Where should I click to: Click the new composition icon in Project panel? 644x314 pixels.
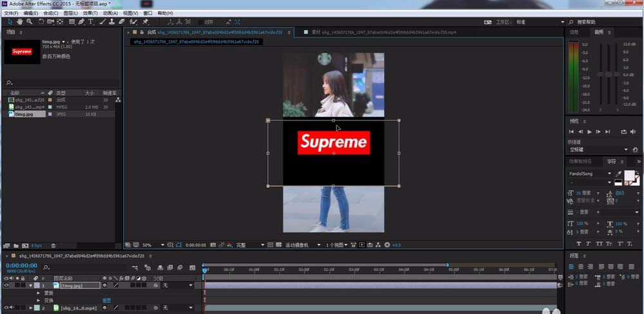25,245
